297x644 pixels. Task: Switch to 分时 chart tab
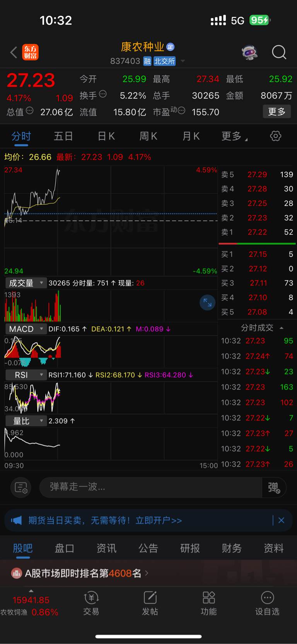point(21,136)
